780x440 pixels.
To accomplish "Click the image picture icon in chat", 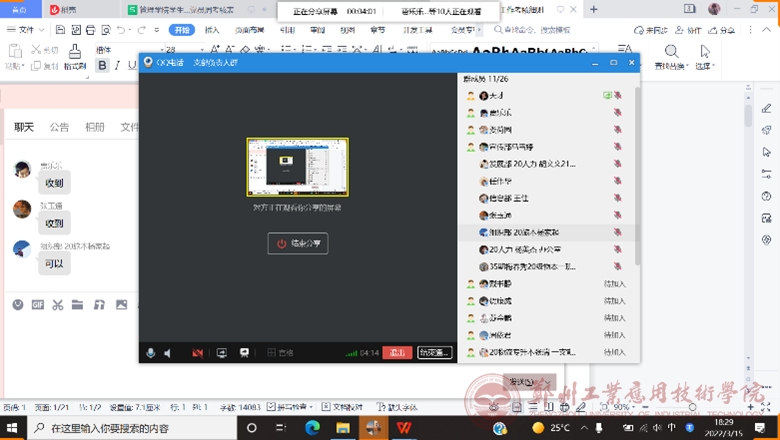I will [121, 305].
